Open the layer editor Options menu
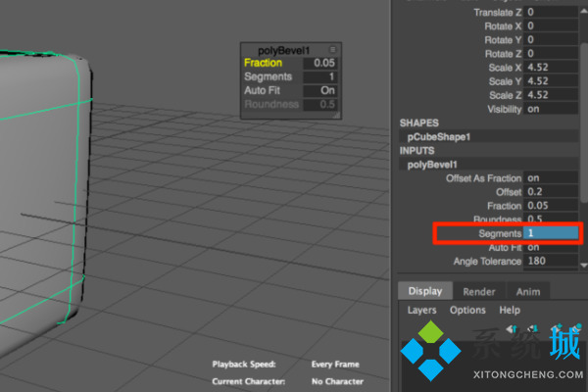Viewport: 588px width, 392px height. coord(467,310)
